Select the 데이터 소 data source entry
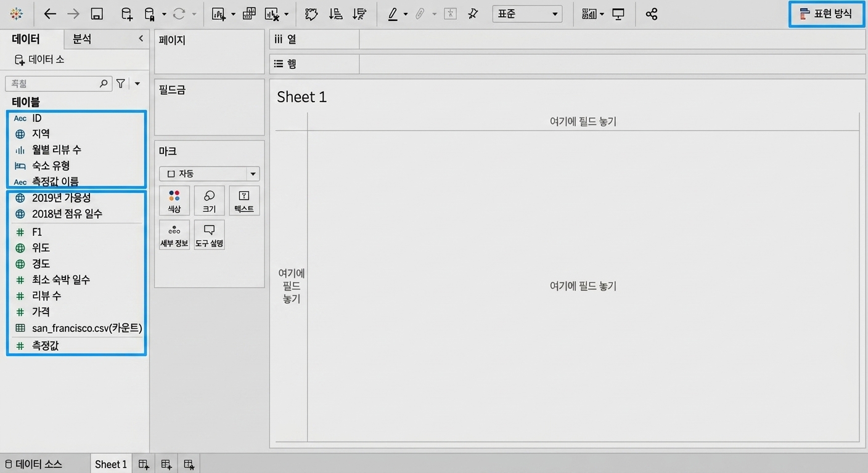The height and width of the screenshot is (473, 868). coord(40,60)
